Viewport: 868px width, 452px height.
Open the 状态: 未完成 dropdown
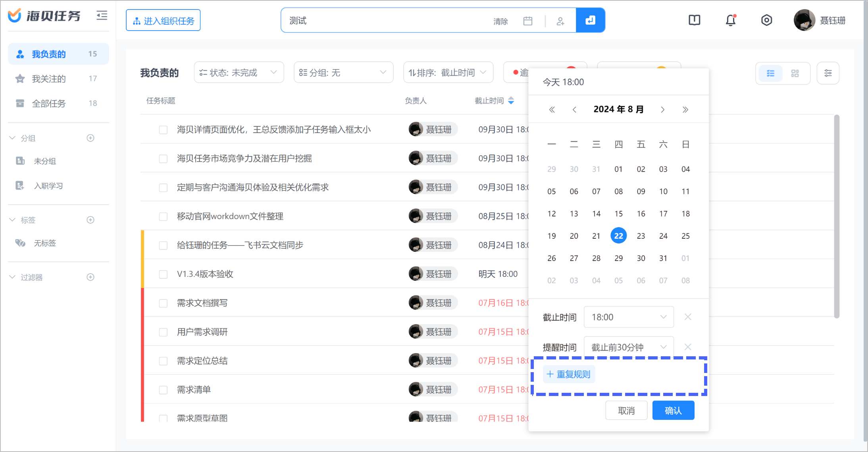[239, 73]
